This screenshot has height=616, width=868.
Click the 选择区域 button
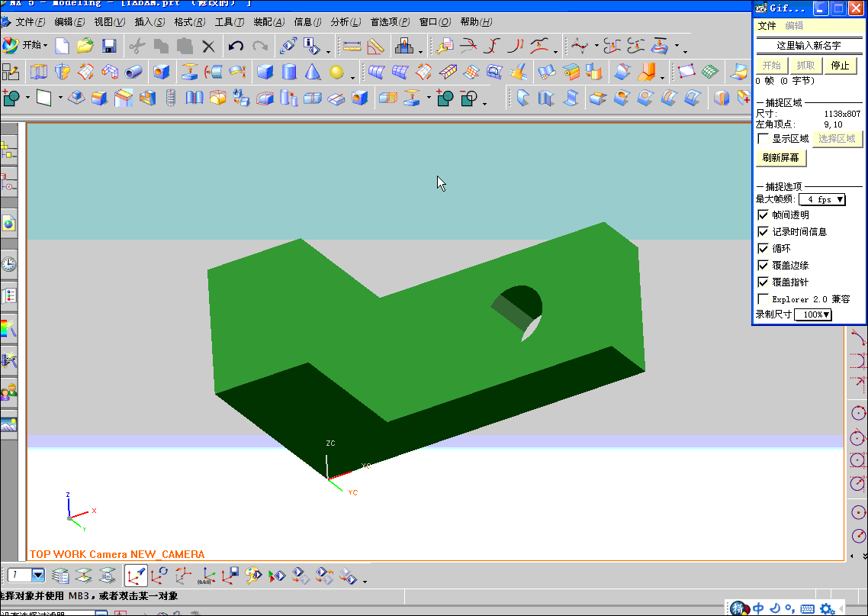point(837,138)
